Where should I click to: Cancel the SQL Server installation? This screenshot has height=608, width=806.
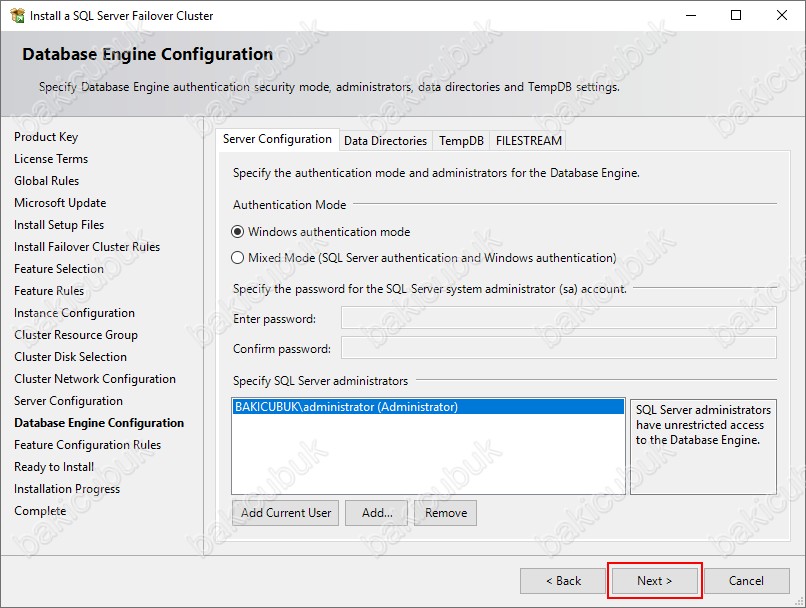[746, 581]
